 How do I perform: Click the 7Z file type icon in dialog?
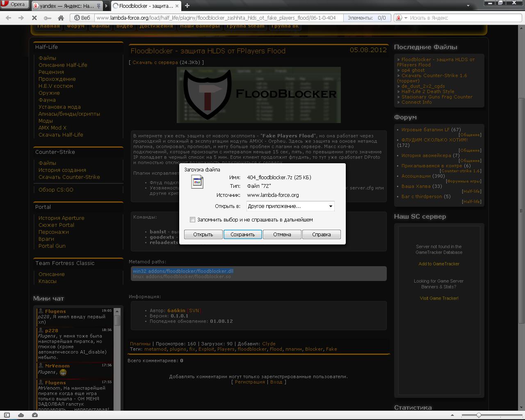tap(197, 182)
